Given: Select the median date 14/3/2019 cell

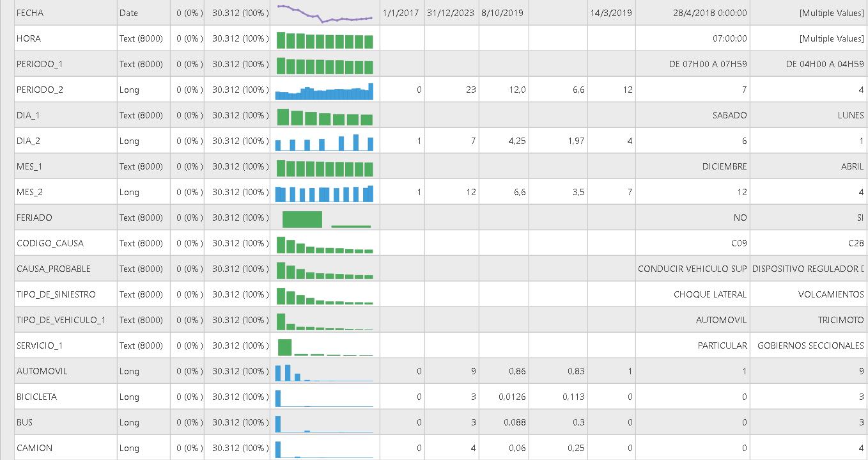Looking at the screenshot, I should tap(612, 13).
